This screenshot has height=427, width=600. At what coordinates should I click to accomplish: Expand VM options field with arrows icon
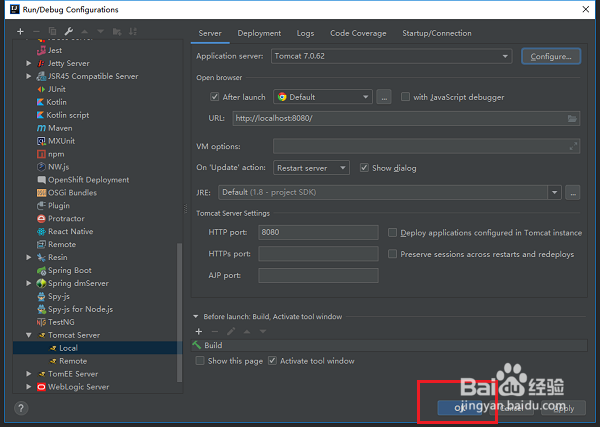(x=573, y=146)
